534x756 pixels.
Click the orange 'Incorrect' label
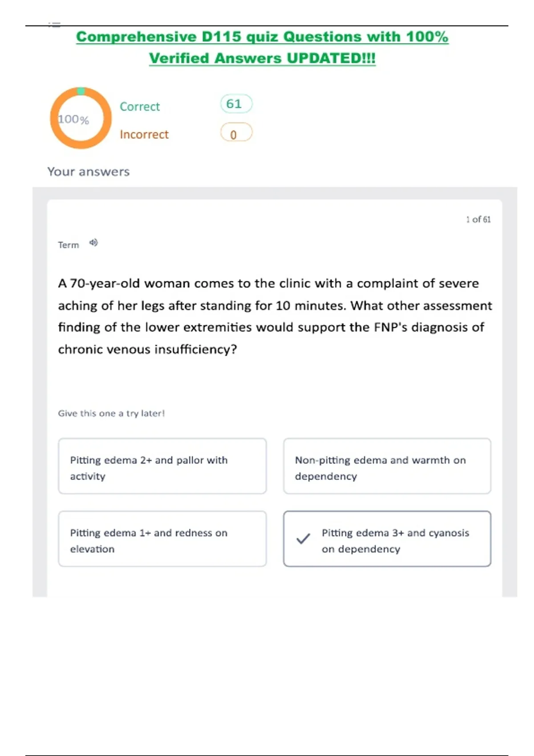pos(144,134)
